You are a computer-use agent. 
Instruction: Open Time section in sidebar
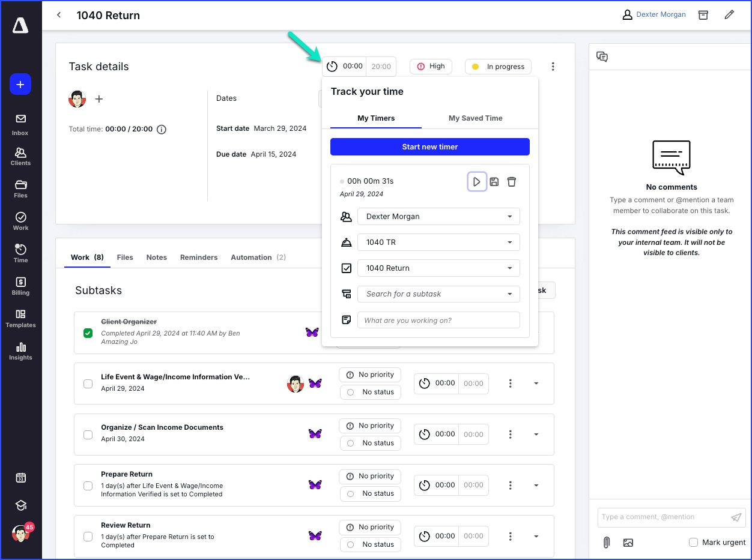[x=20, y=254]
